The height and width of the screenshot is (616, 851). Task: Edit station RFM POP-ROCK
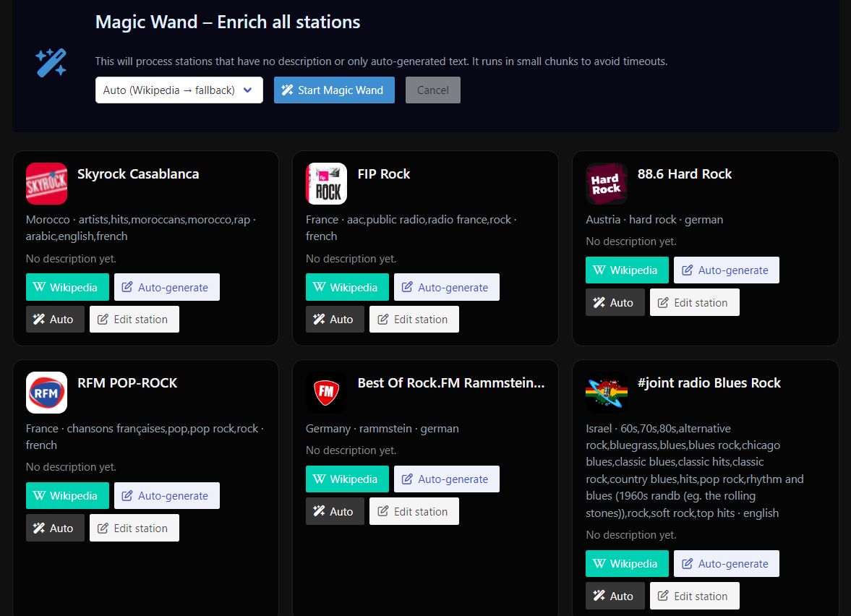coord(134,528)
